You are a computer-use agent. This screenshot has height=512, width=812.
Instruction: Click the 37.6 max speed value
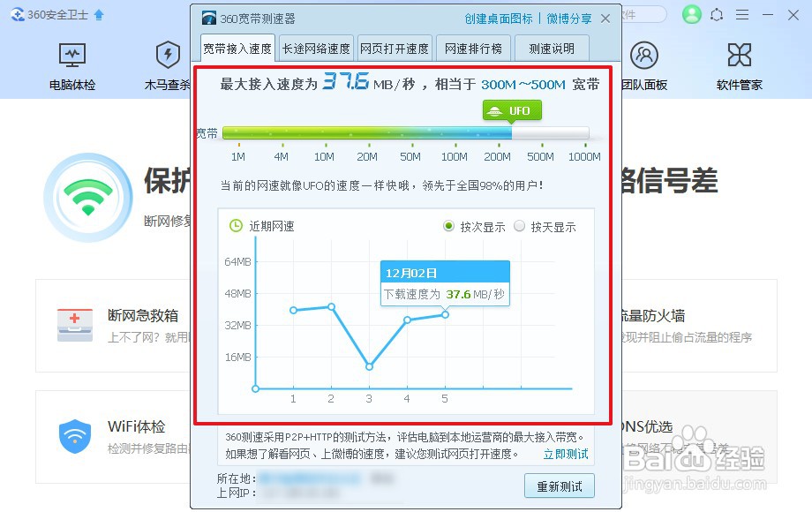(x=346, y=80)
